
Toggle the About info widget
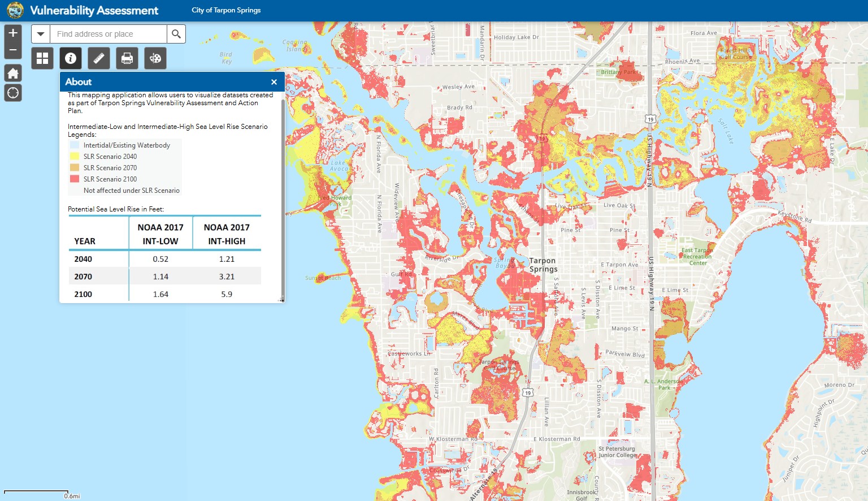click(x=71, y=58)
